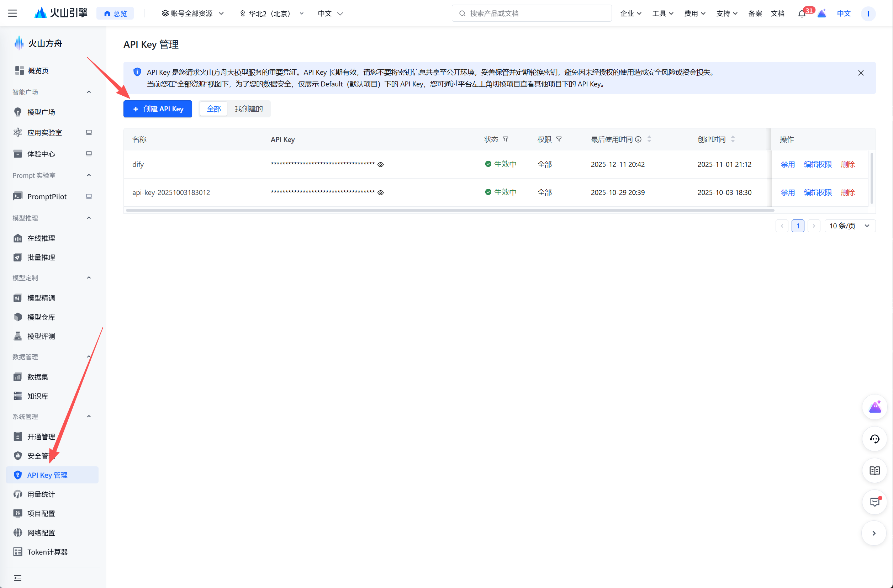
Task: Collapse the 系统管理 sidebar section
Action: [89, 416]
